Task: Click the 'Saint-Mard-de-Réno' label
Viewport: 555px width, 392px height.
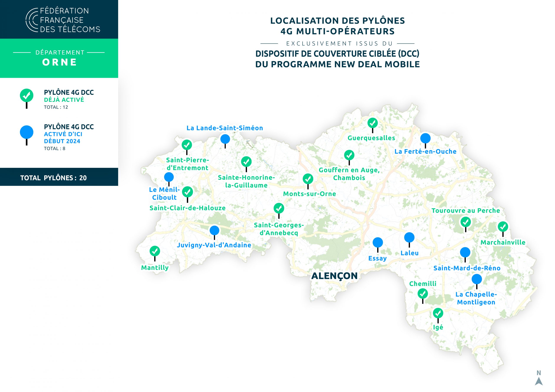Action: tap(467, 268)
